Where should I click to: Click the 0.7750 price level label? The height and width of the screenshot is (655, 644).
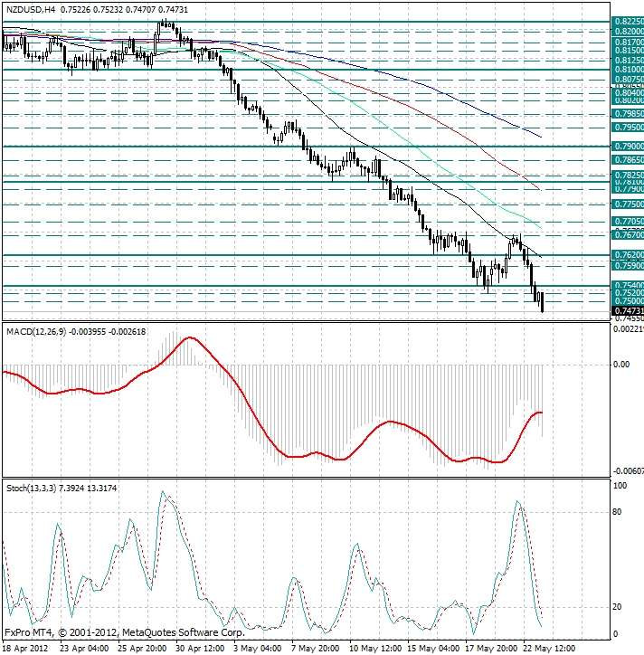click(628, 204)
